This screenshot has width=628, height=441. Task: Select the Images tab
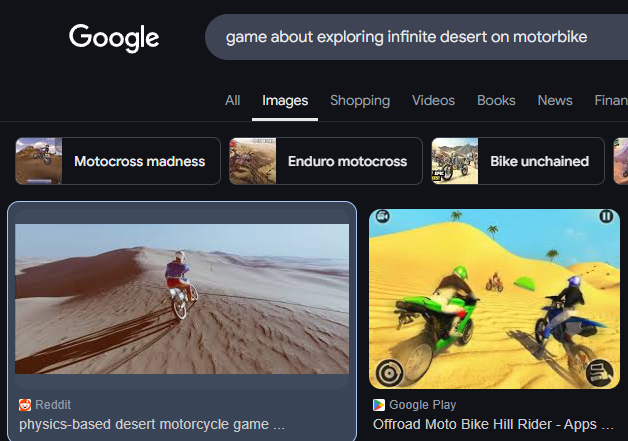coord(285,100)
